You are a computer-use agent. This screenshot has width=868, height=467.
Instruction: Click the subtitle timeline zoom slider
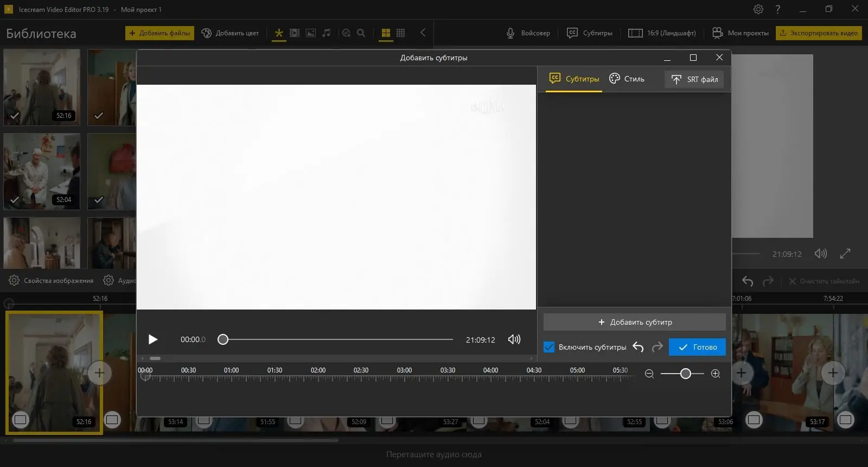click(686, 374)
